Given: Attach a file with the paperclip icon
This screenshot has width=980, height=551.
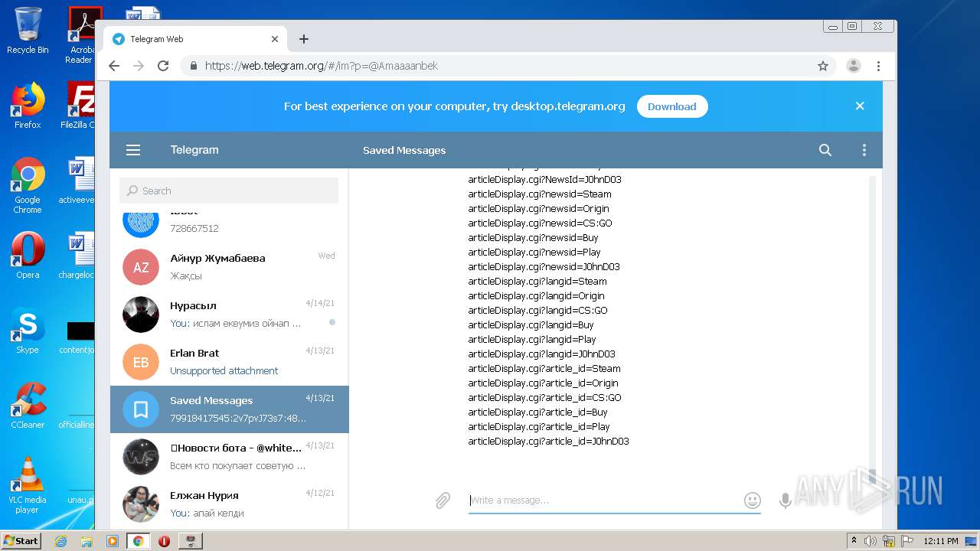Looking at the screenshot, I should (443, 500).
